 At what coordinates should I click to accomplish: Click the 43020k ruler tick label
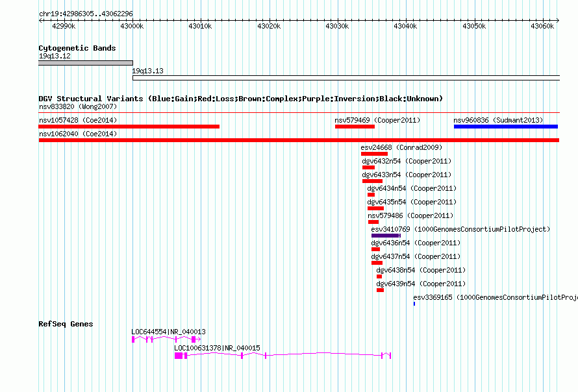(x=269, y=26)
